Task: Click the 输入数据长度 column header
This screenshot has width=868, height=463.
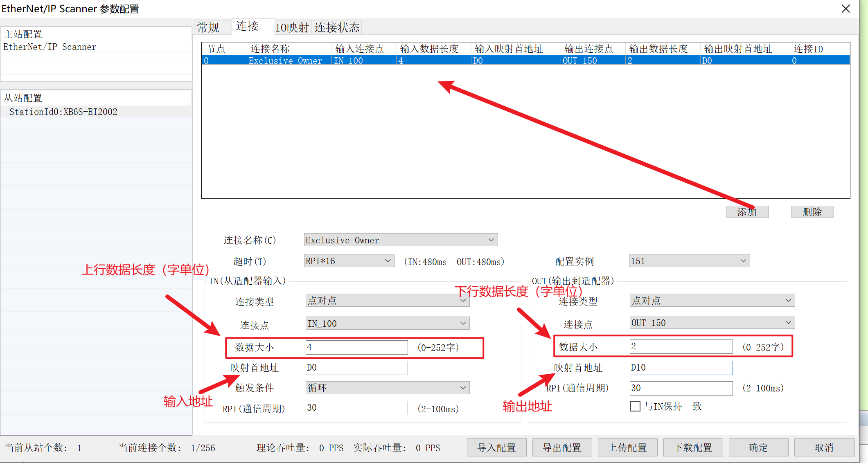Action: pos(433,49)
